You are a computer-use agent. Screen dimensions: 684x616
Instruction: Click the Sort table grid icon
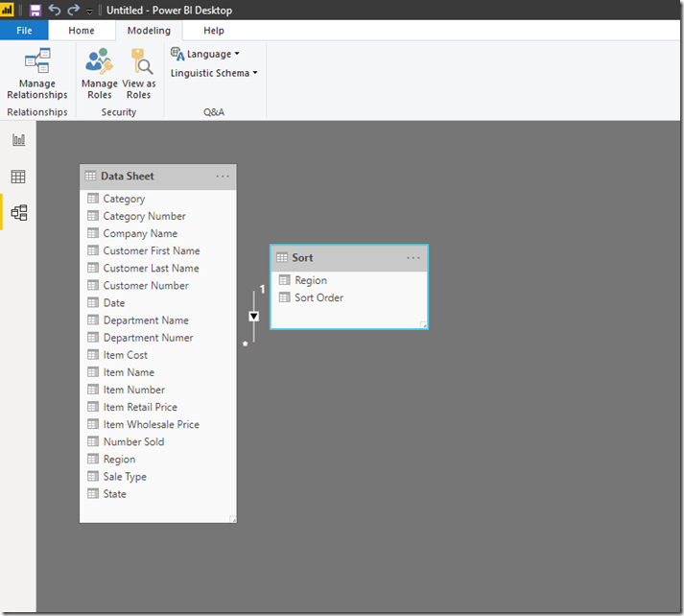282,257
